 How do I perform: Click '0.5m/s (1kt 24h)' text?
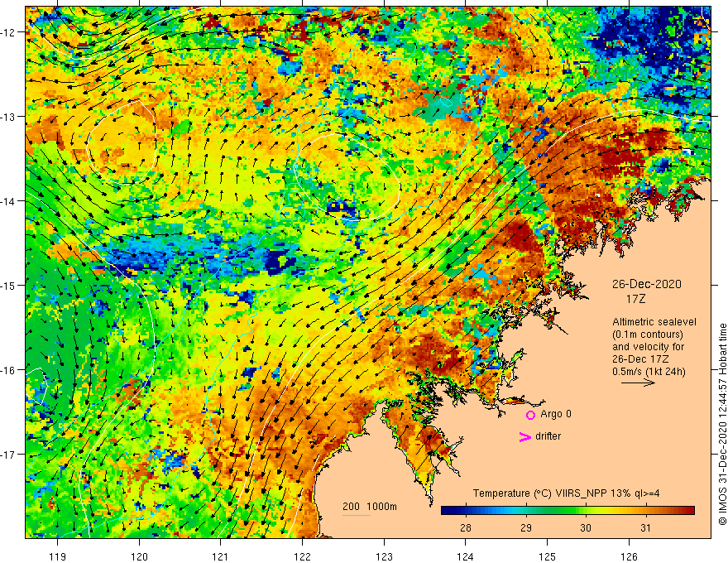[649, 372]
